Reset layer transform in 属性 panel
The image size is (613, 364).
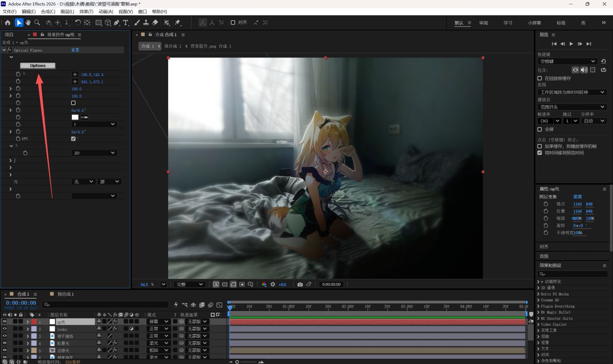578,197
